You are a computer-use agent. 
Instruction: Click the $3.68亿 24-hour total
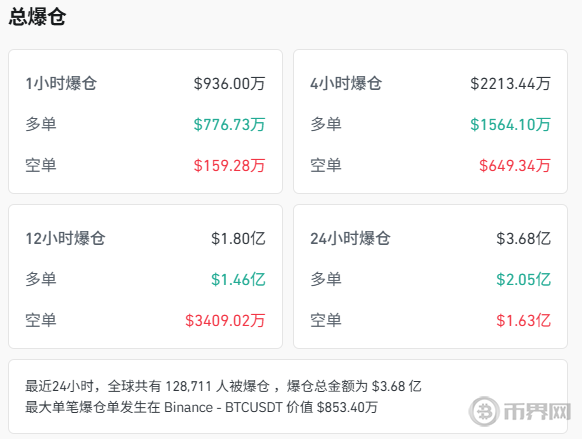point(524,239)
